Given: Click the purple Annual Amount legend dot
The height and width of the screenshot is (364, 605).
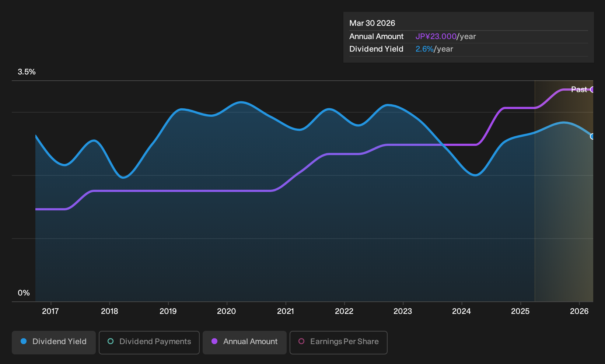Looking at the screenshot, I should pyautogui.click(x=214, y=341).
